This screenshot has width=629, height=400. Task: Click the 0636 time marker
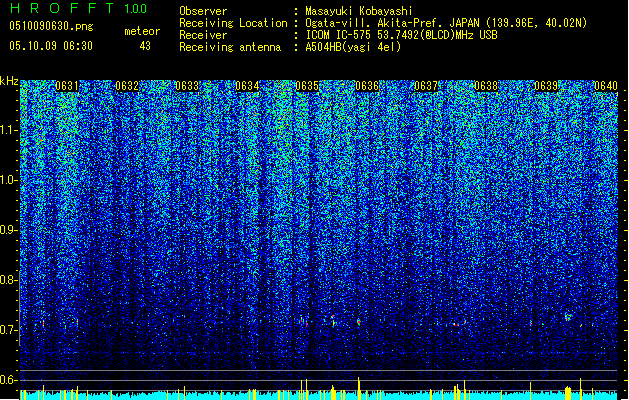click(x=367, y=86)
